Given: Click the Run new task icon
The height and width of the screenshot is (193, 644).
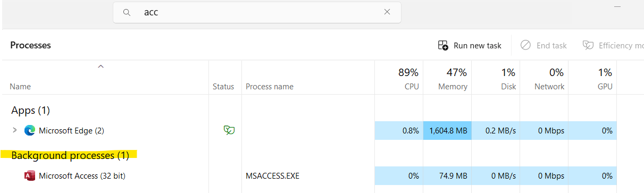Looking at the screenshot, I should click(443, 45).
